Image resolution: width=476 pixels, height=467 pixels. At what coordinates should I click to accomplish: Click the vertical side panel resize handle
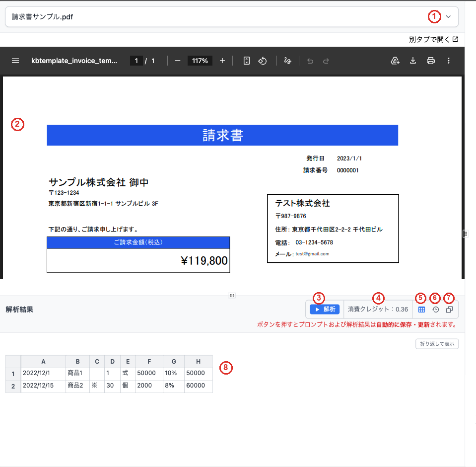(x=465, y=233)
